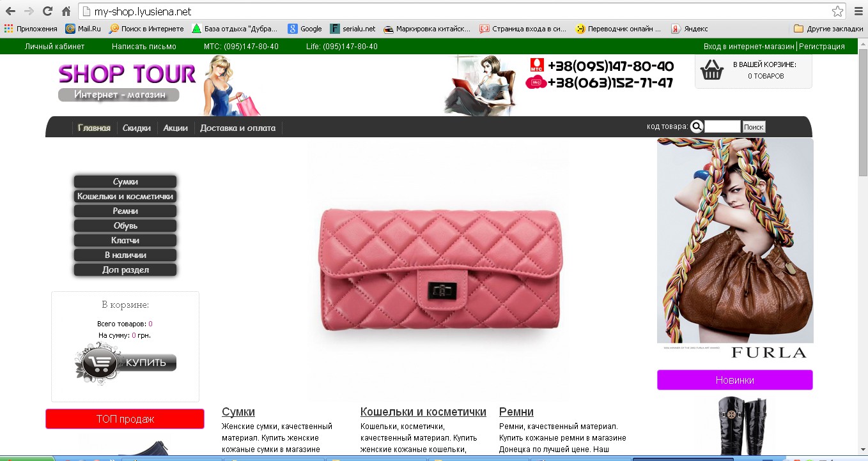Viewport: 868px width, 461px height.
Task: Click the FURLA advertisement banner
Action: click(x=735, y=249)
